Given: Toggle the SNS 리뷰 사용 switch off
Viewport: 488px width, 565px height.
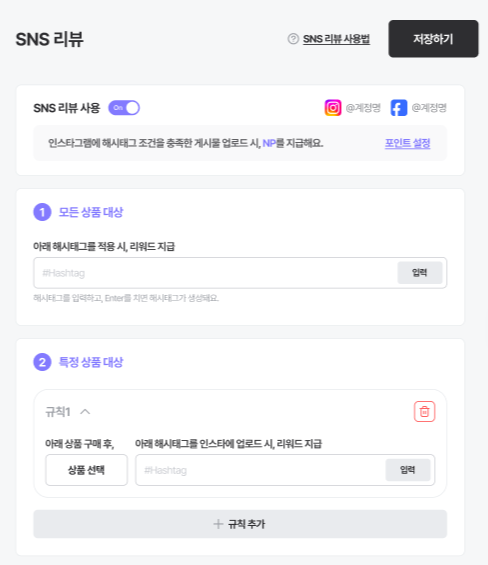Looking at the screenshot, I should click(x=124, y=108).
